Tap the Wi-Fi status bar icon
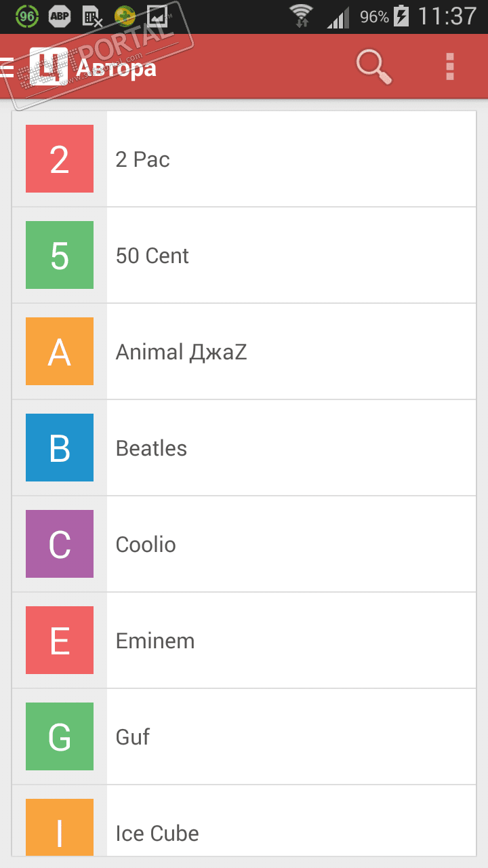Viewport: 488px width, 868px height. [300, 16]
